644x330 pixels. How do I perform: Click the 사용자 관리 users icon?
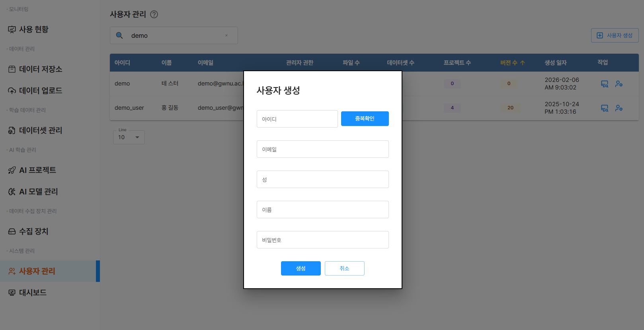tap(12, 271)
